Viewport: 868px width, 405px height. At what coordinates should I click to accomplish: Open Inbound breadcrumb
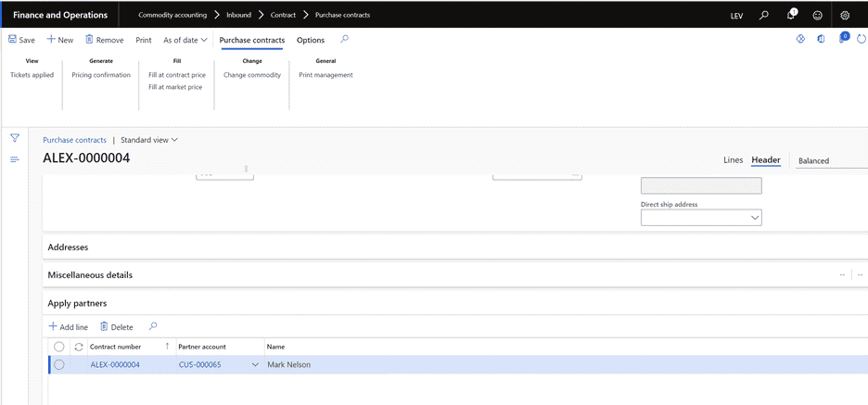coord(238,15)
